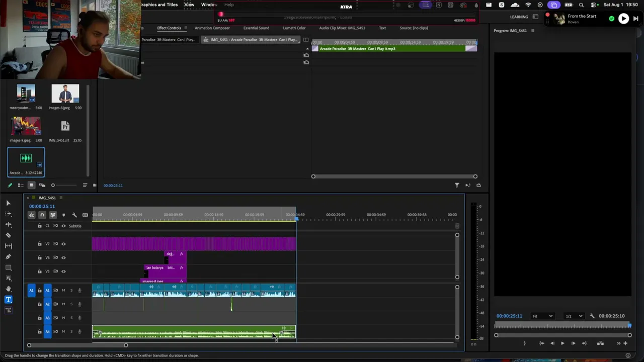644x362 pixels.
Task: Toggle Snap in timeline
Action: coord(42,215)
